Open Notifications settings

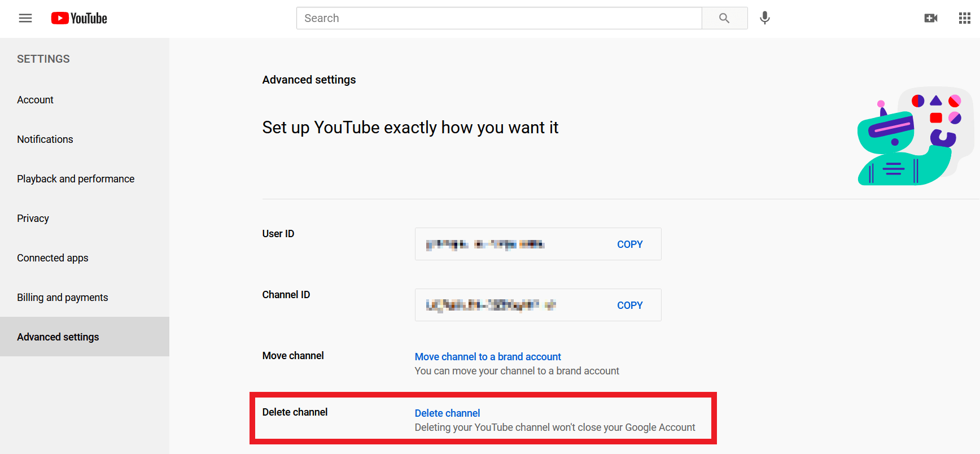(45, 139)
